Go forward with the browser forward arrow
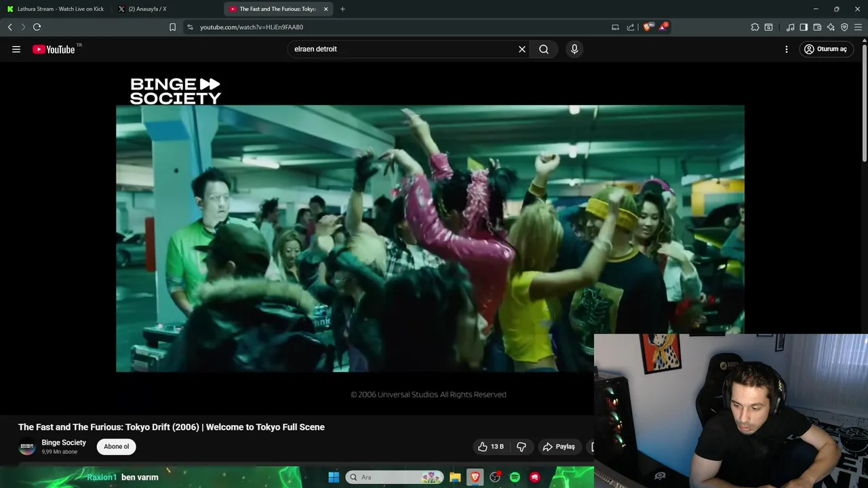 (x=23, y=27)
